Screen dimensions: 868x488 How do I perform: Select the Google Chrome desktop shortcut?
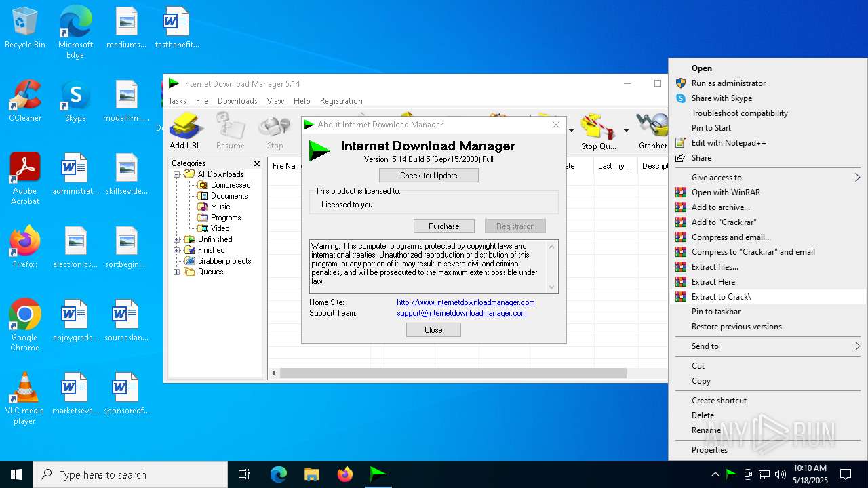click(x=25, y=325)
